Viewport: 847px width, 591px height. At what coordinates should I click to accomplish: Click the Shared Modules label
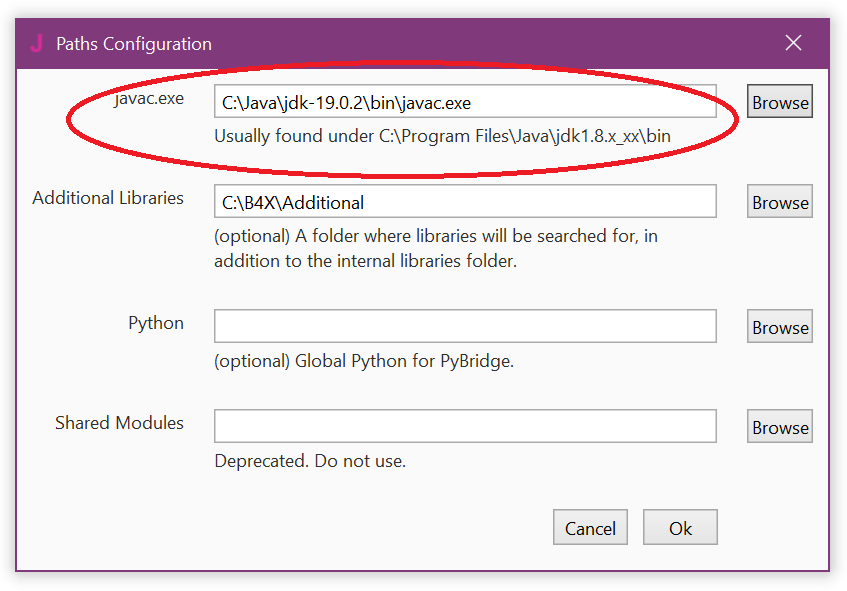pyautogui.click(x=119, y=423)
